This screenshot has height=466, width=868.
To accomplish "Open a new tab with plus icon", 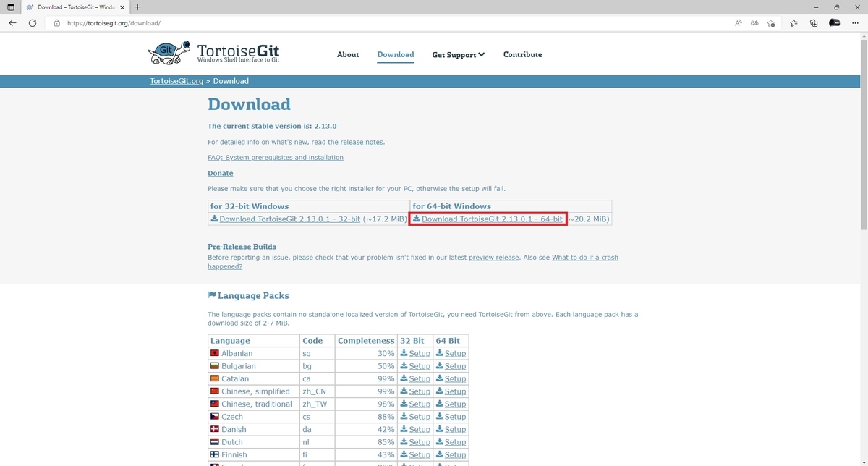I will (x=137, y=7).
